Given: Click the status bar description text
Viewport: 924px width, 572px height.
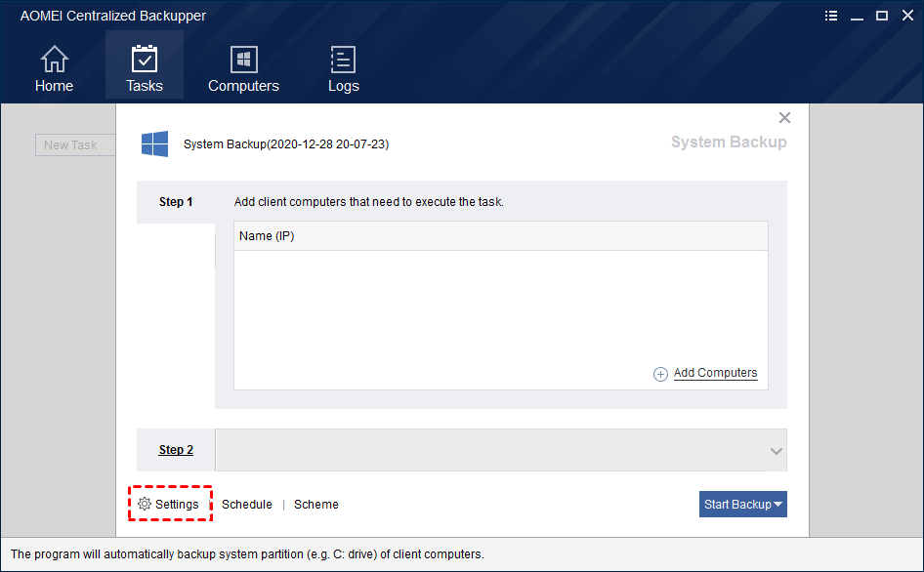Looking at the screenshot, I should [x=247, y=554].
